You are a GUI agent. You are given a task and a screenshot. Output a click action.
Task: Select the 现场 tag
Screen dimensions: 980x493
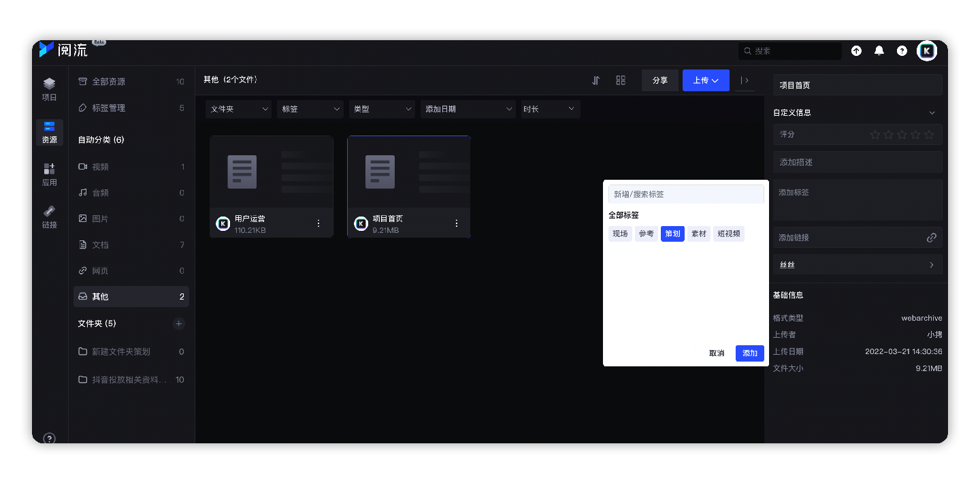[x=620, y=234]
